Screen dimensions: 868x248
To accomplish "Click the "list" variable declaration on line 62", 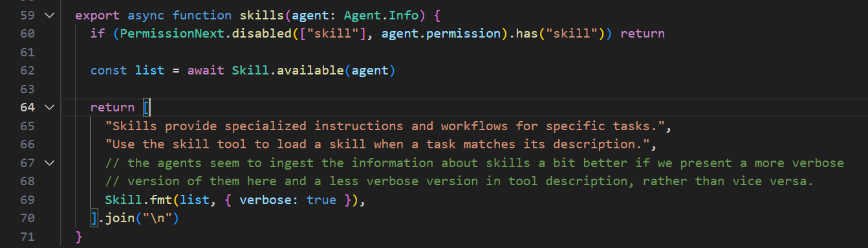I will 150,70.
